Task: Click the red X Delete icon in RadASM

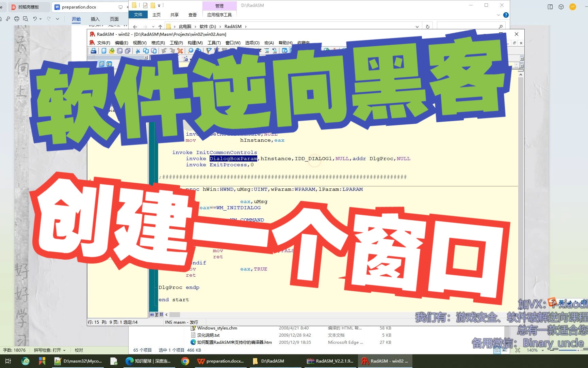Action: pos(180,51)
